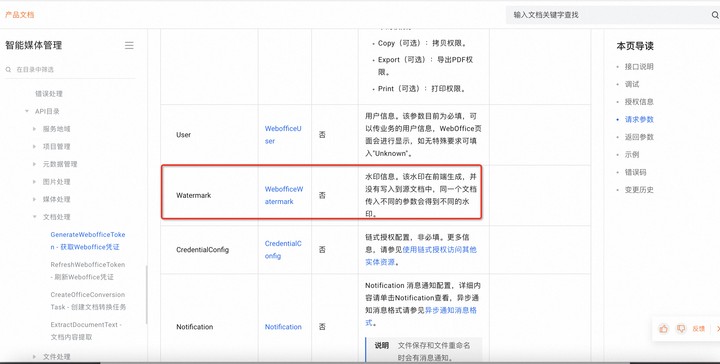Image resolution: width=720 pixels, height=364 pixels.
Task: Open 错误处理 in the sidebar
Action: pos(49,94)
